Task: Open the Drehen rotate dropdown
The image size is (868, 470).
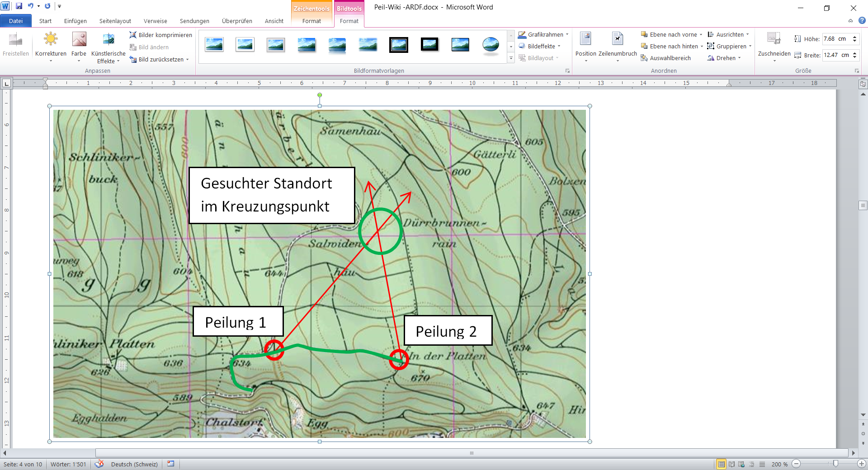Action: click(x=724, y=58)
